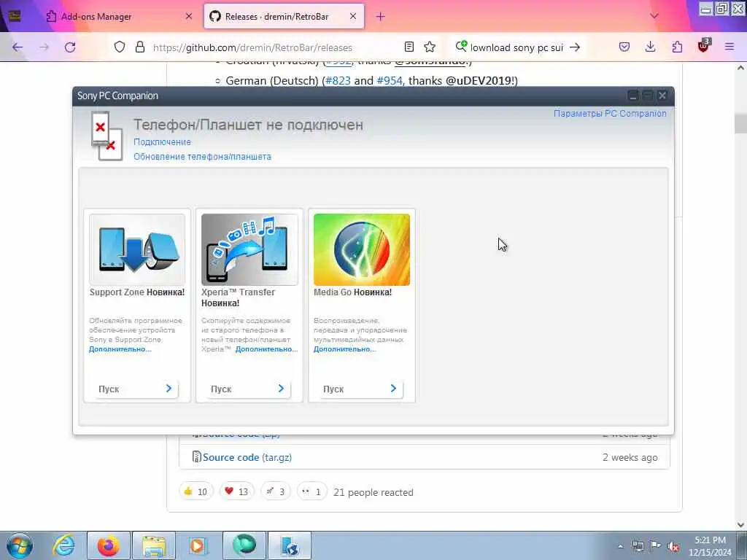Open Media Go thumbnail image
Screen dimensions: 747x560
[x=362, y=249]
